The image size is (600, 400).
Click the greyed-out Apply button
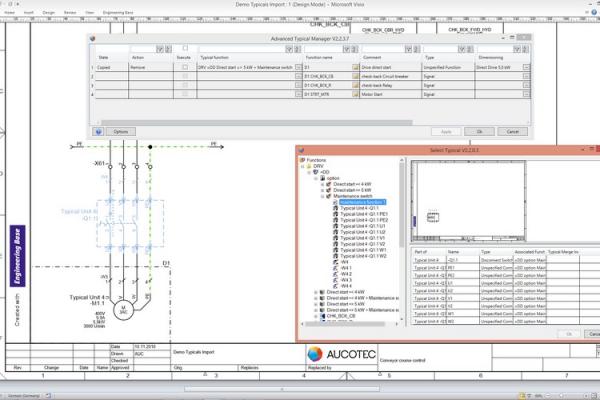point(446,132)
